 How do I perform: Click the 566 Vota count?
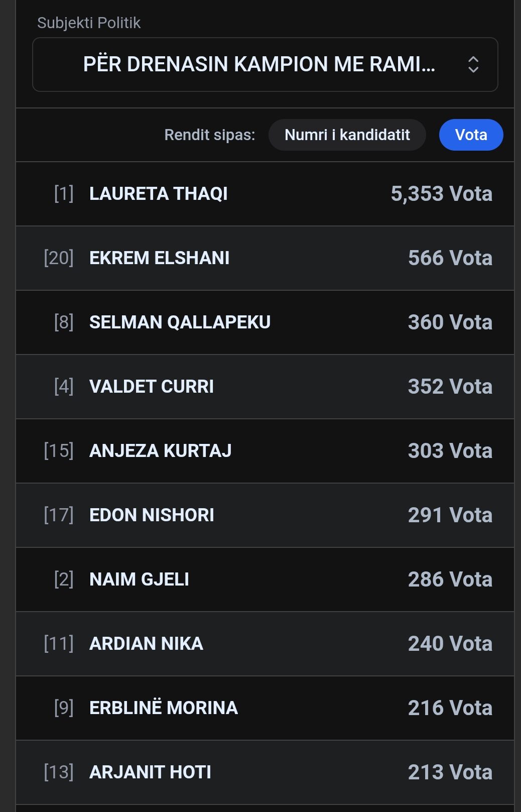[450, 258]
